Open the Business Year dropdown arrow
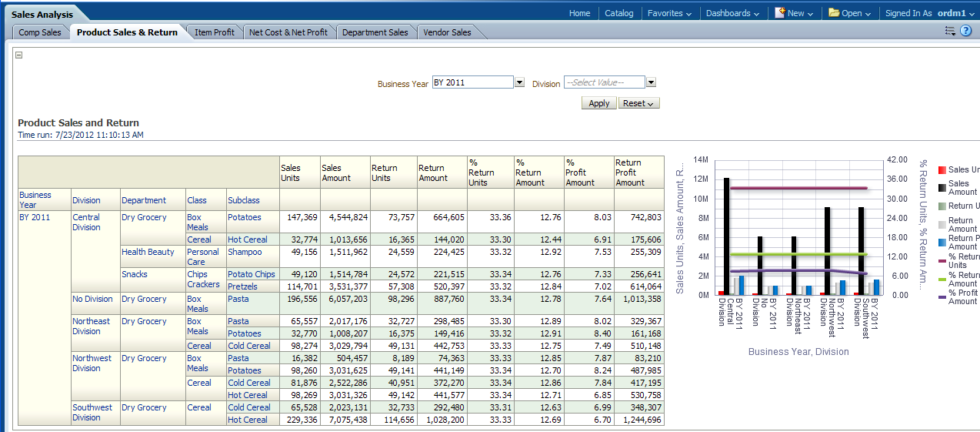 519,82
